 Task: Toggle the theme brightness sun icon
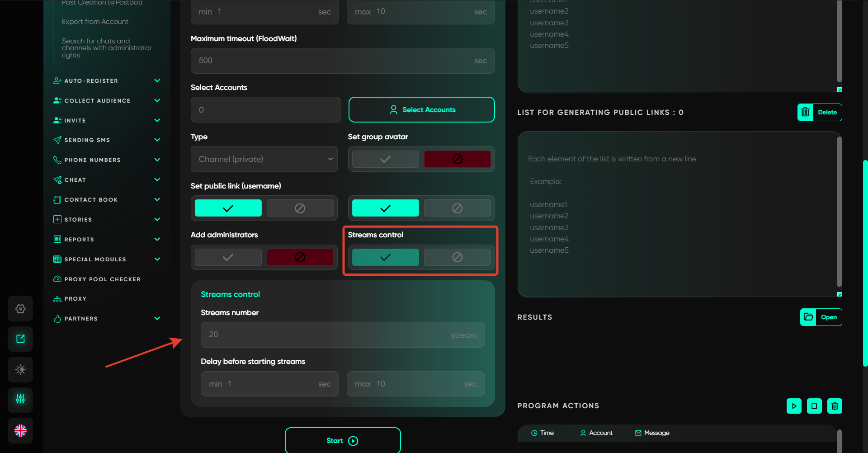pyautogui.click(x=20, y=369)
